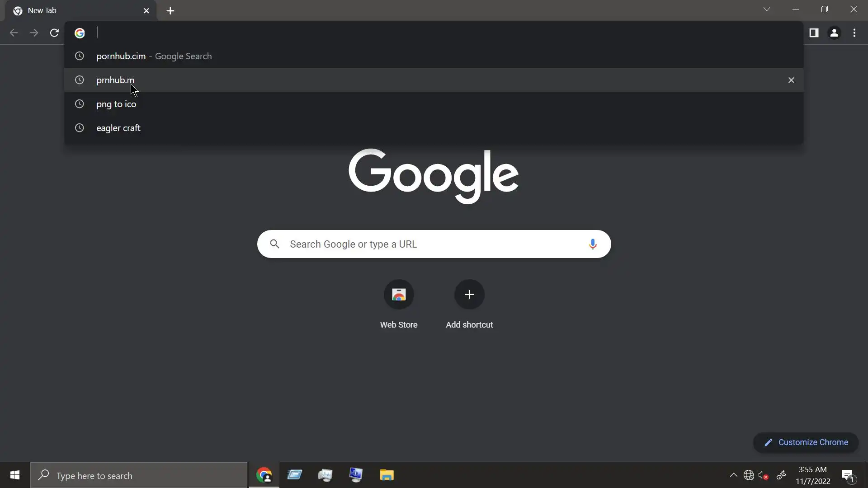
Task: Expand hidden system tray icons
Action: click(x=733, y=475)
